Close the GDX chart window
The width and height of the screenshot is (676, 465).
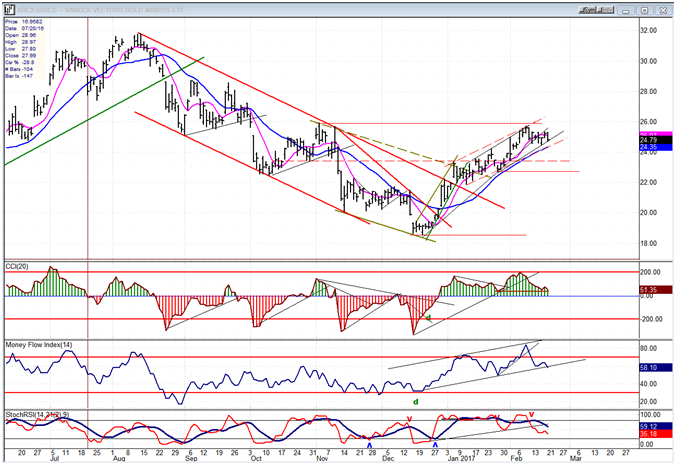(663, 10)
